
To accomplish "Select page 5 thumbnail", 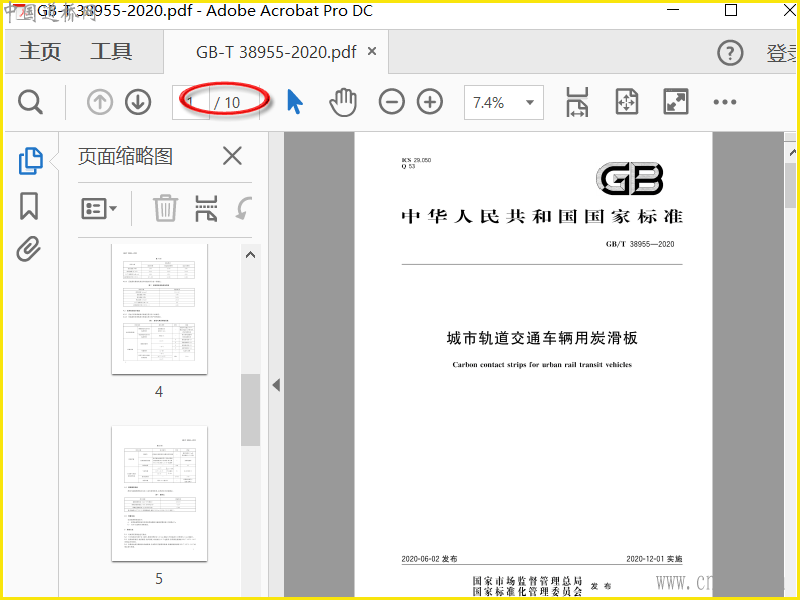I will point(160,493).
